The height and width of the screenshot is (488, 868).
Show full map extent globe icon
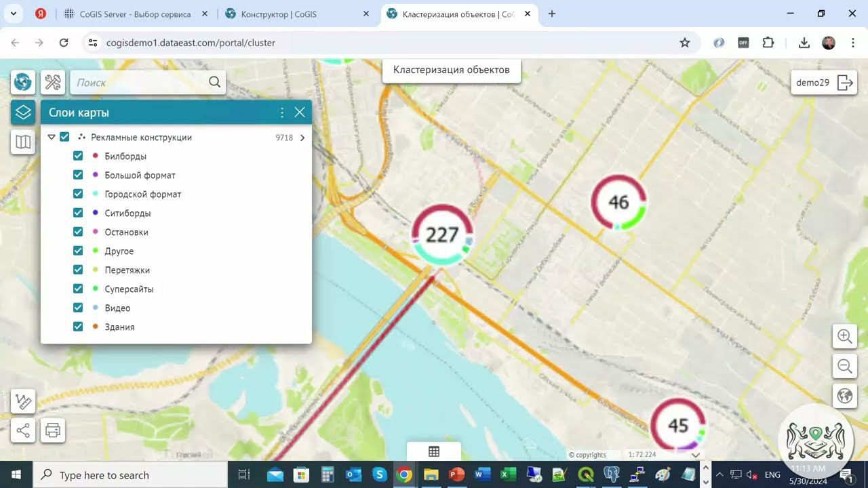coord(845,396)
